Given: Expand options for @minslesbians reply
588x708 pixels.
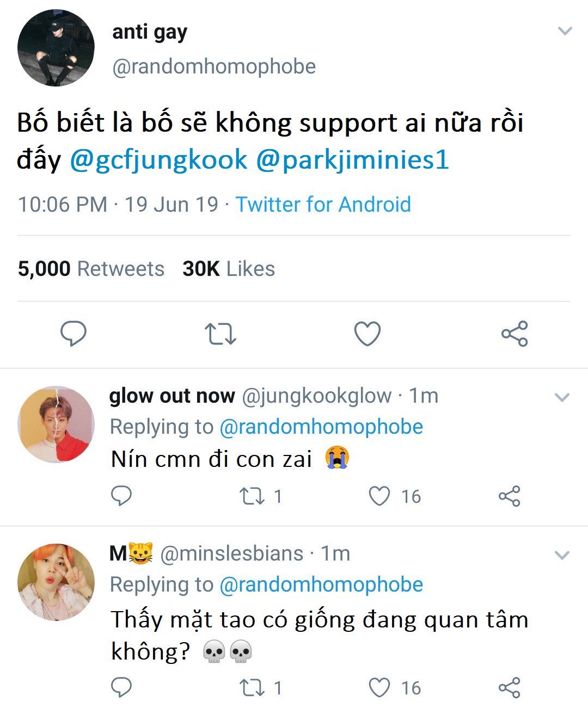Looking at the screenshot, I should coord(561,555).
